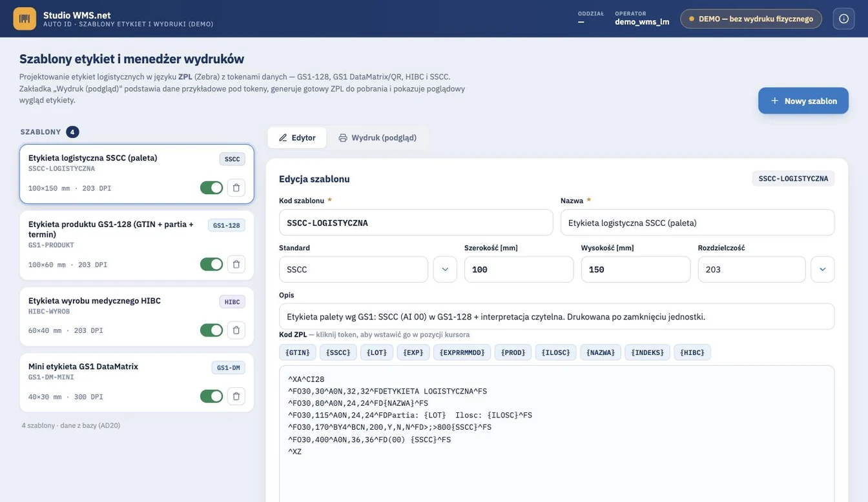
Task: Click the SSCC-LOGISTYCZNA badge in editor header
Action: (793, 179)
